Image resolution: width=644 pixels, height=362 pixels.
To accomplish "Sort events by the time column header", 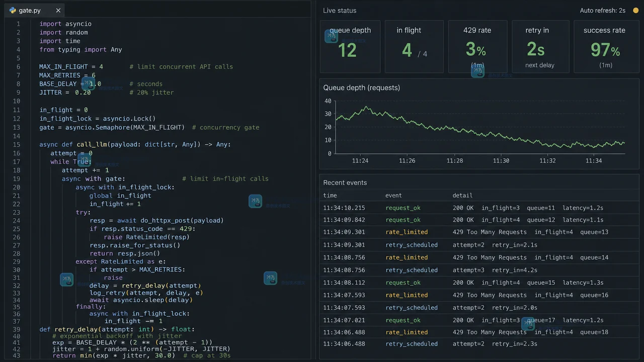I will 330,195.
